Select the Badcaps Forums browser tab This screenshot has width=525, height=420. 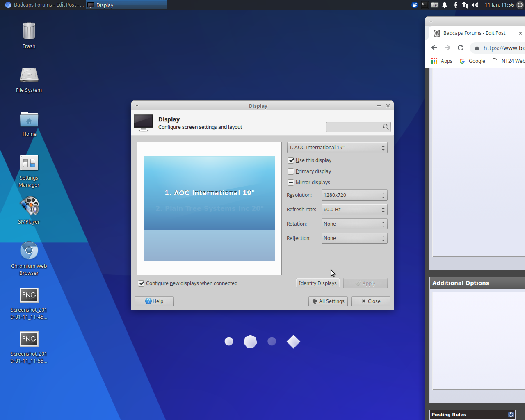click(x=474, y=33)
